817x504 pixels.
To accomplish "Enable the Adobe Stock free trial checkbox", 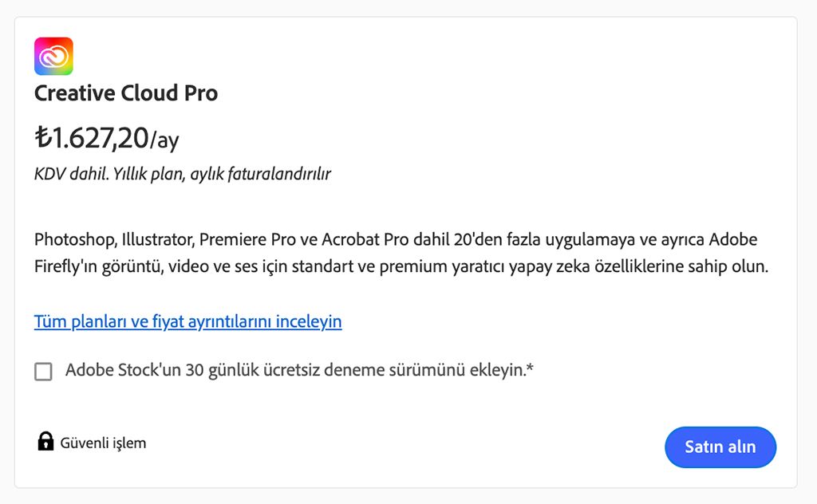I will (x=43, y=371).
